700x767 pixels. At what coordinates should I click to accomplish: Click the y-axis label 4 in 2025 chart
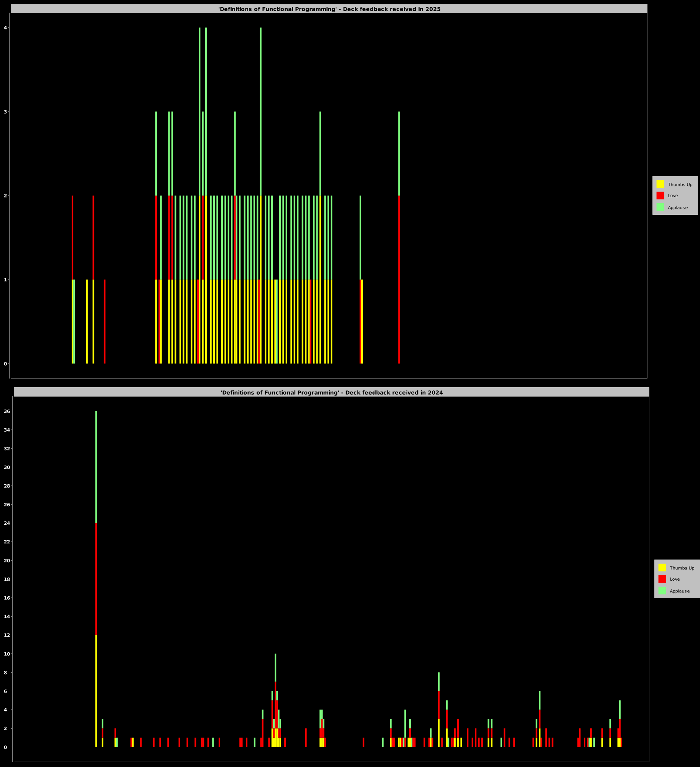tap(5, 28)
